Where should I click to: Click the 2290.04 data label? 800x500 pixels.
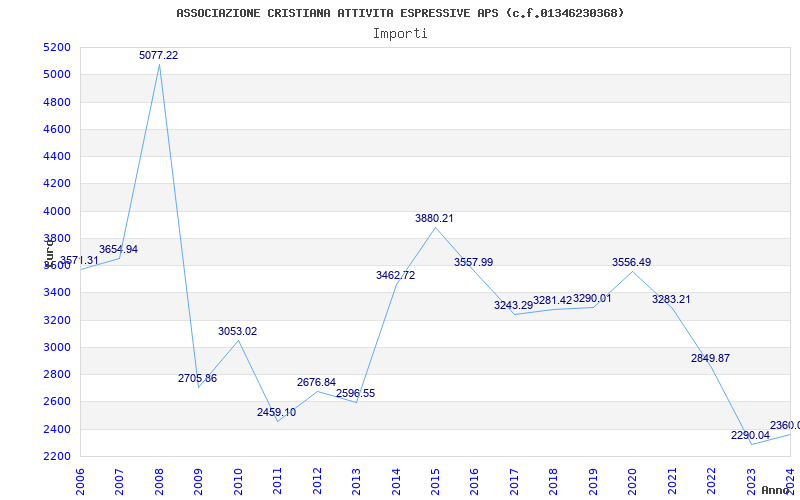tap(750, 436)
